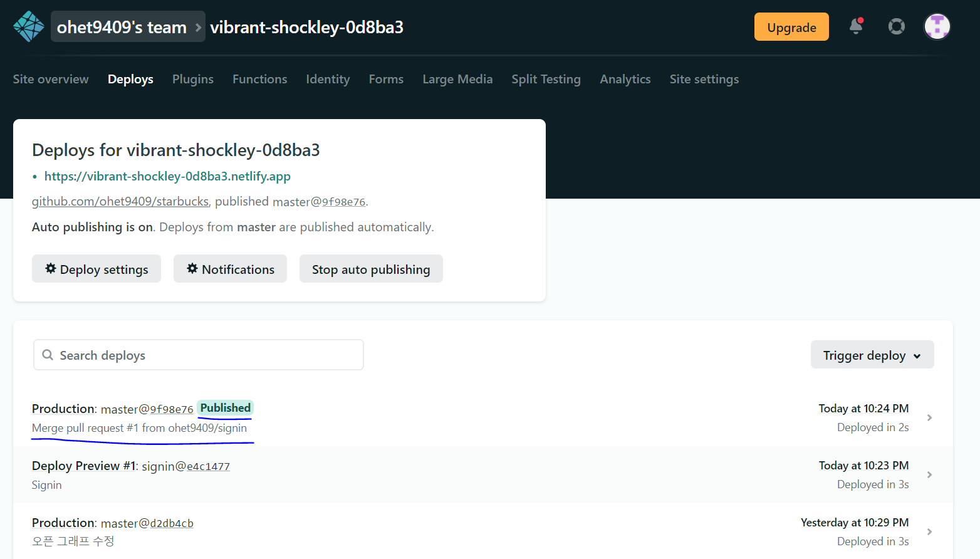Open the notifications bell icon
The image size is (980, 559).
click(856, 26)
